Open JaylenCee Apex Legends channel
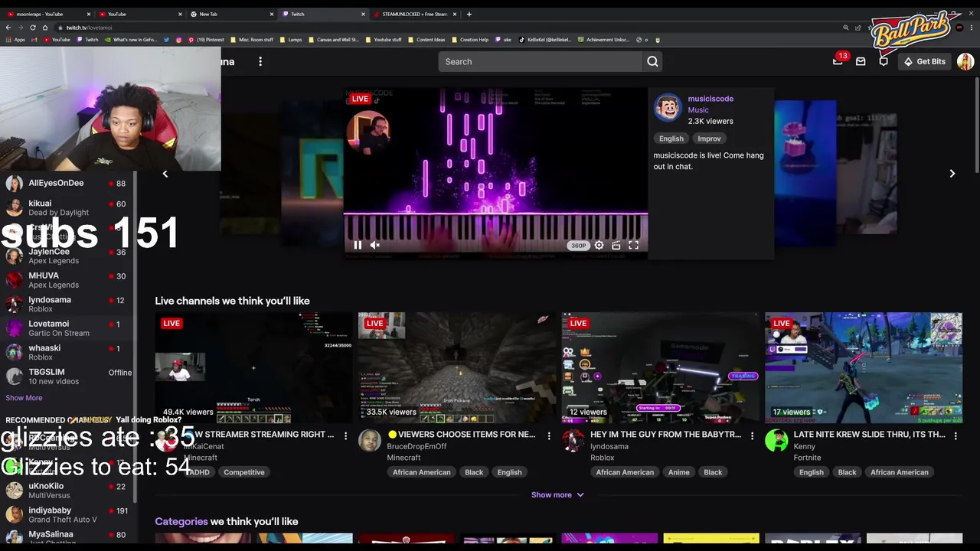The width and height of the screenshot is (980, 551). tap(68, 256)
